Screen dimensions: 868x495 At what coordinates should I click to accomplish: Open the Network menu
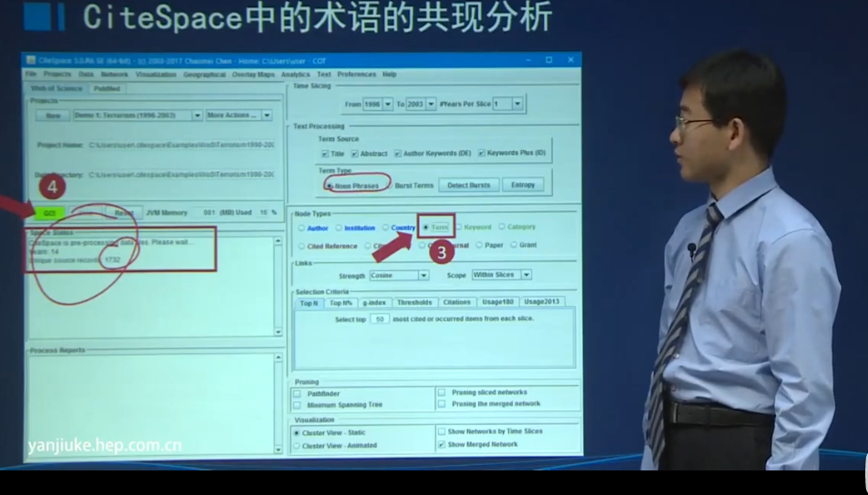115,74
